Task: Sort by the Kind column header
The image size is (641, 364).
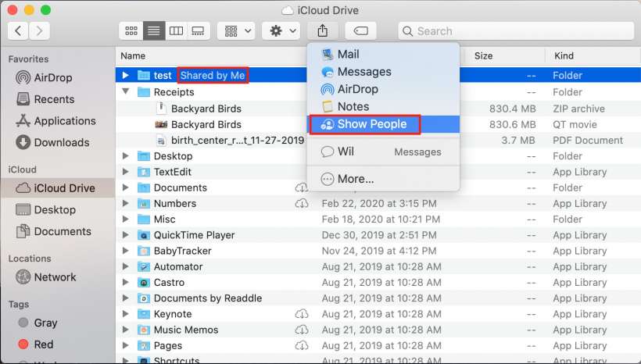Action: tap(564, 56)
